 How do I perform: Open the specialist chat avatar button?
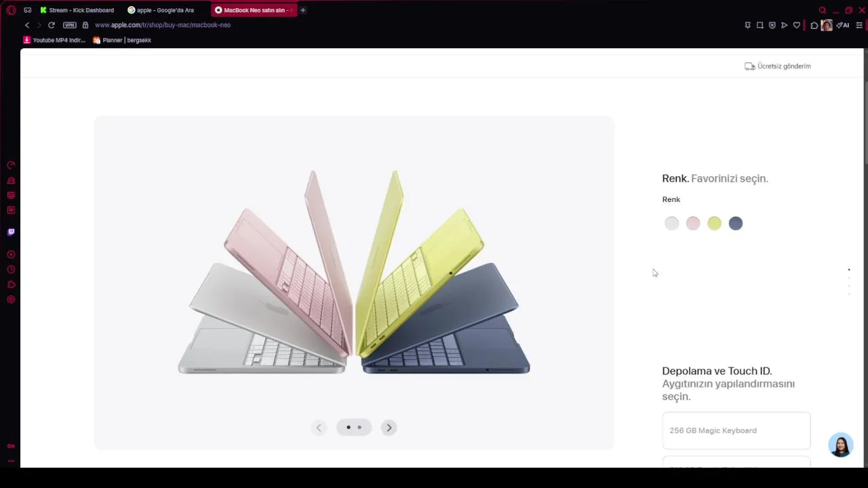[841, 445]
